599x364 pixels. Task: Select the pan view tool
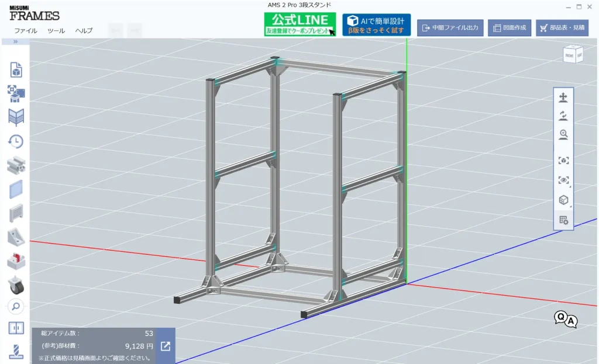pyautogui.click(x=563, y=97)
